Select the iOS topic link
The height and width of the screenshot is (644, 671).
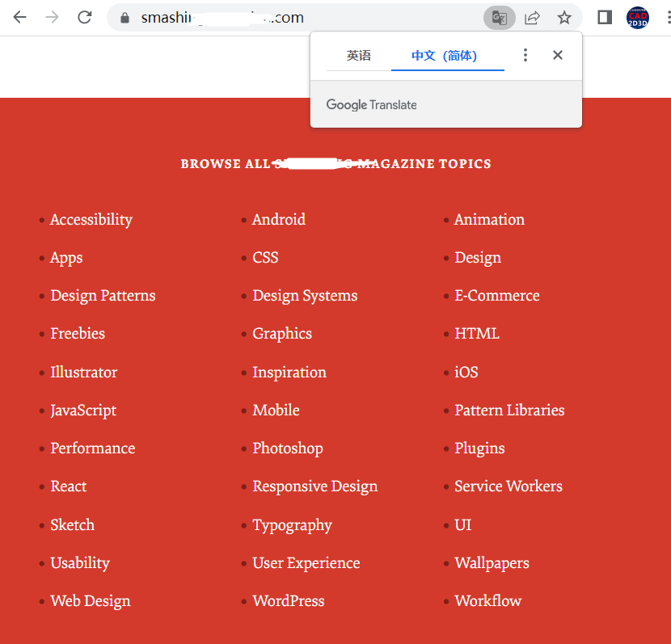[466, 373]
